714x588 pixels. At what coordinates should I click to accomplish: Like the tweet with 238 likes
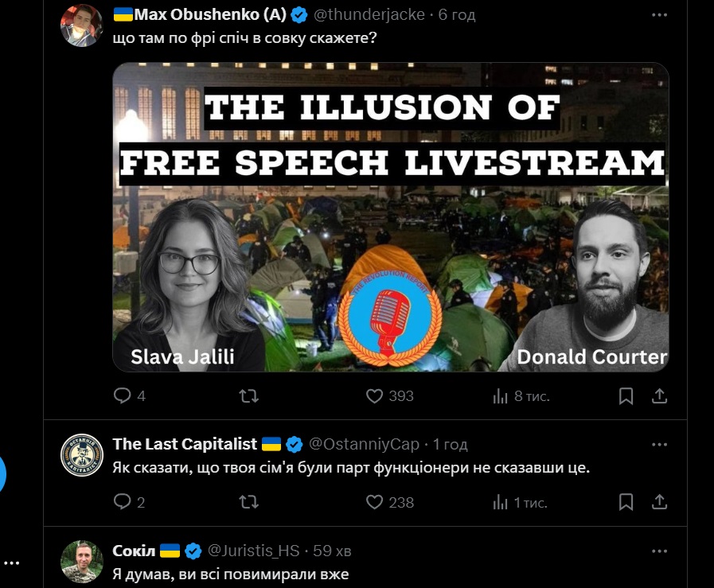[x=390, y=502]
